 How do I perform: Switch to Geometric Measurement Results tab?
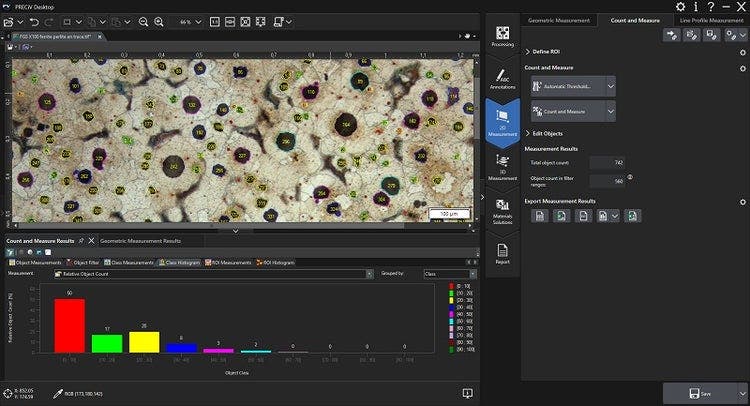click(140, 241)
